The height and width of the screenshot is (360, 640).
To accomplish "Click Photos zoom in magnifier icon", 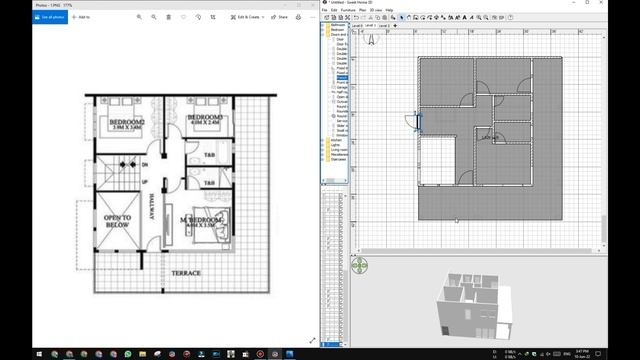I will coord(139,17).
